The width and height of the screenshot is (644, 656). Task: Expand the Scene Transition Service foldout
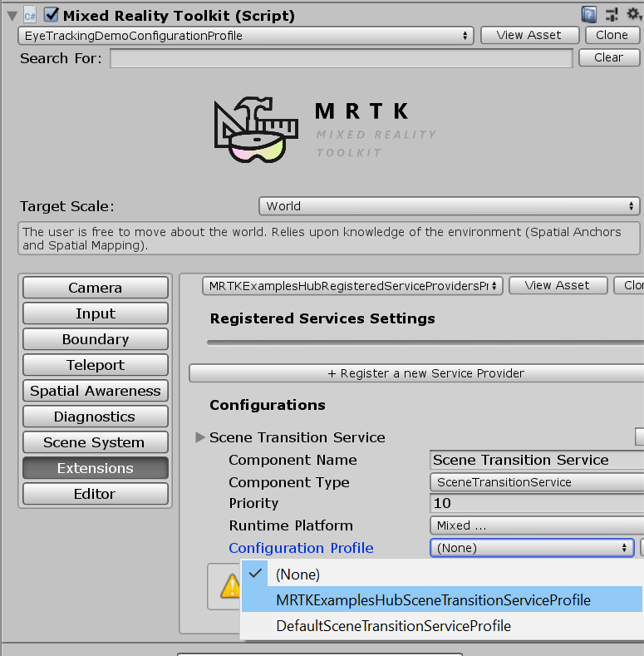tap(200, 437)
